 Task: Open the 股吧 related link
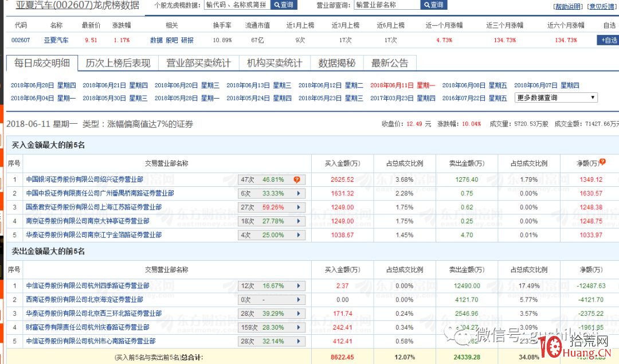click(172, 40)
